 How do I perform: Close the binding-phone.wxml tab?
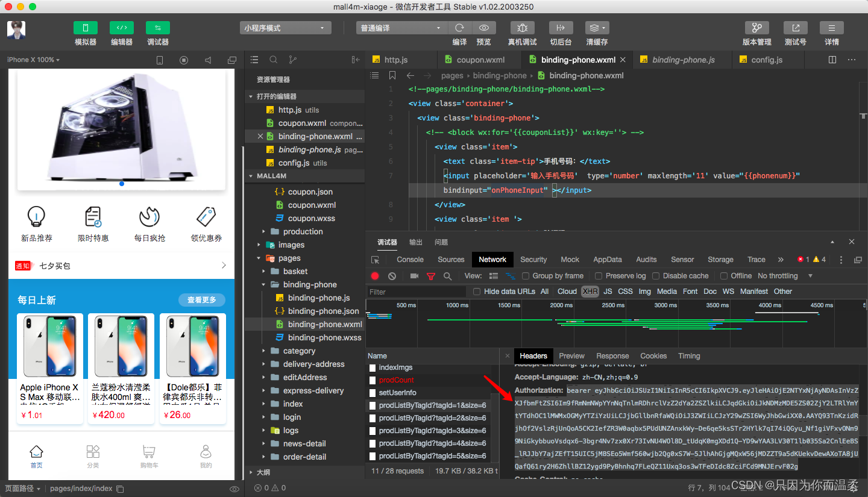(x=623, y=60)
